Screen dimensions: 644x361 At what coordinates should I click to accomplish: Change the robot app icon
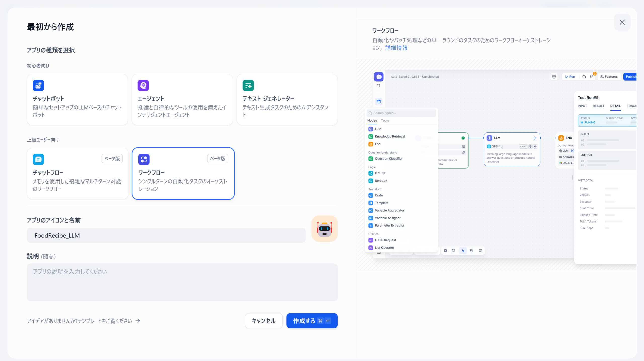[324, 229]
